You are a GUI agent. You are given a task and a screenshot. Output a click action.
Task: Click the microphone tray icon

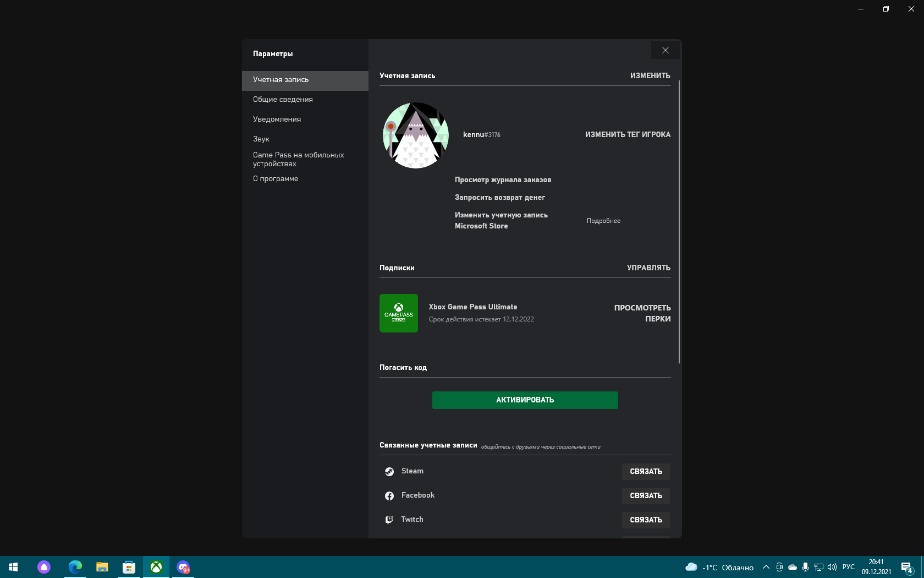[805, 567]
